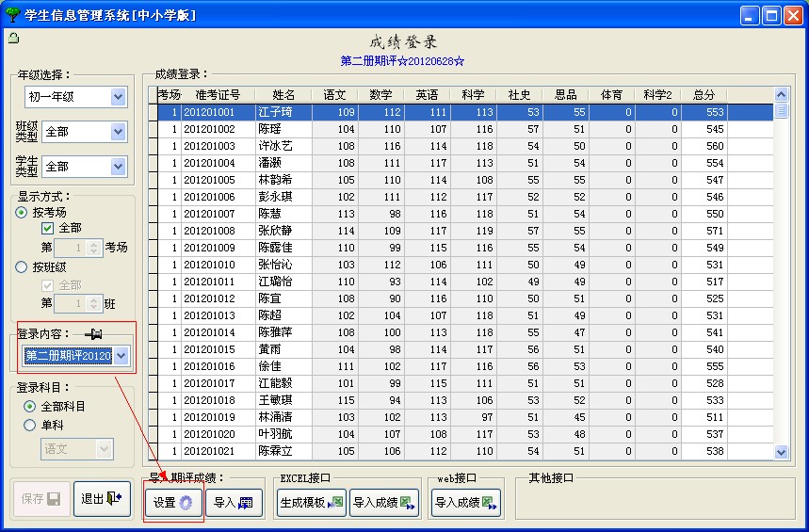
Task: Click 导入成绩 in the web接口 group
Action: [x=466, y=502]
